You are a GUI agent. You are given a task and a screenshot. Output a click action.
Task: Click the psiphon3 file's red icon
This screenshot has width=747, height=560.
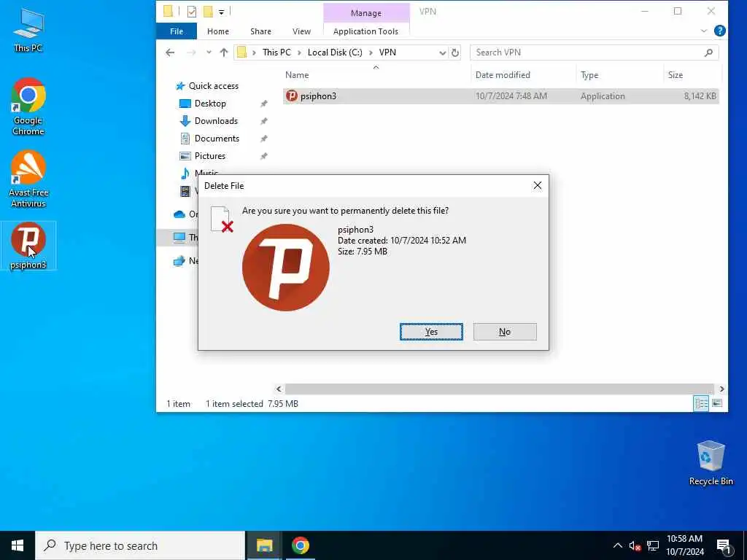tap(292, 96)
